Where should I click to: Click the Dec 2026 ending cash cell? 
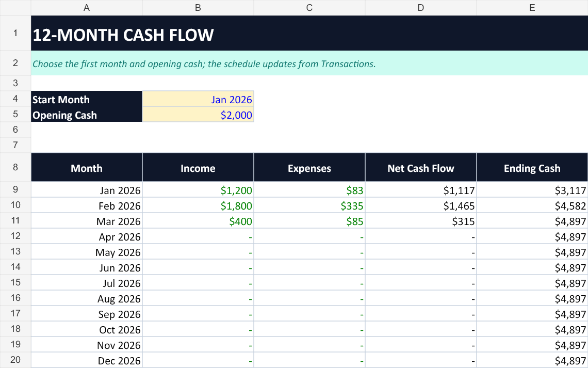pos(532,360)
